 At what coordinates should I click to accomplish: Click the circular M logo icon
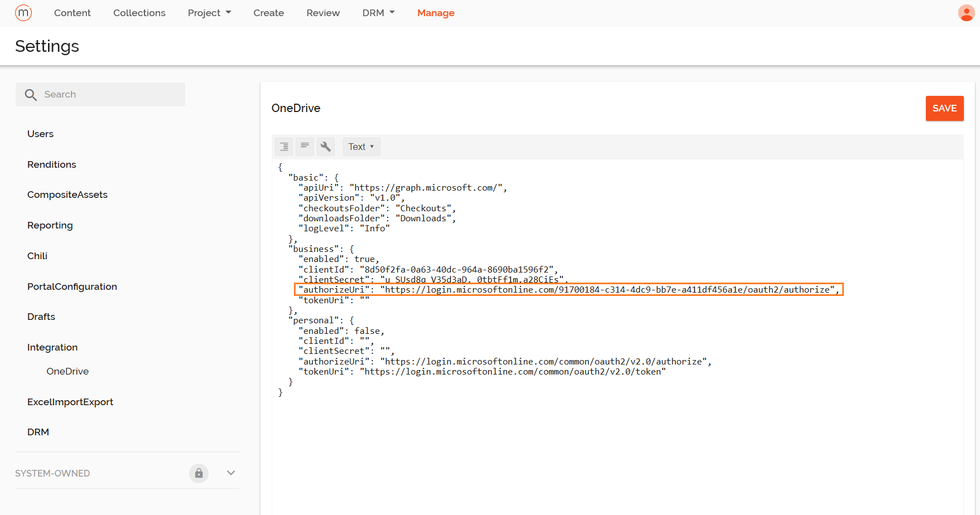tap(23, 12)
